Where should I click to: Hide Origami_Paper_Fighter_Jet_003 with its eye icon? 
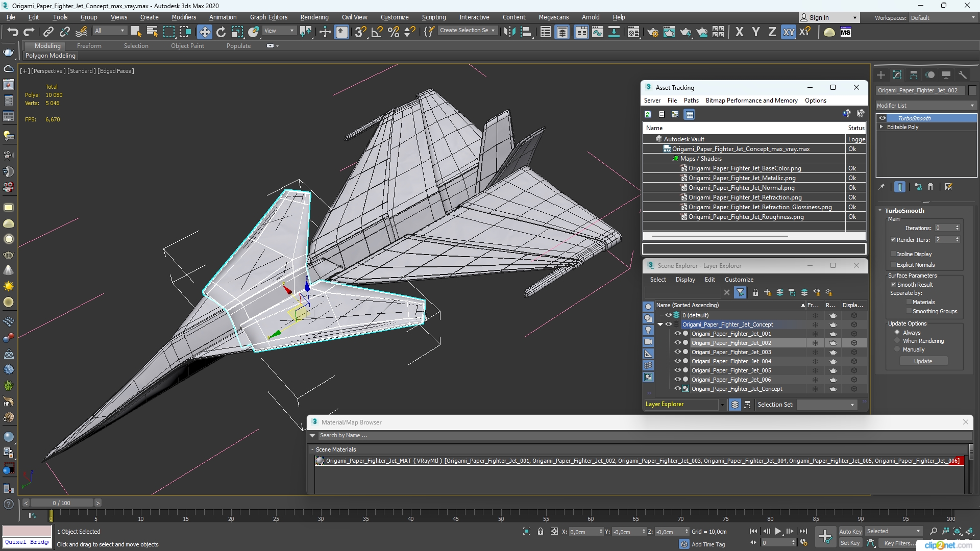[678, 352]
